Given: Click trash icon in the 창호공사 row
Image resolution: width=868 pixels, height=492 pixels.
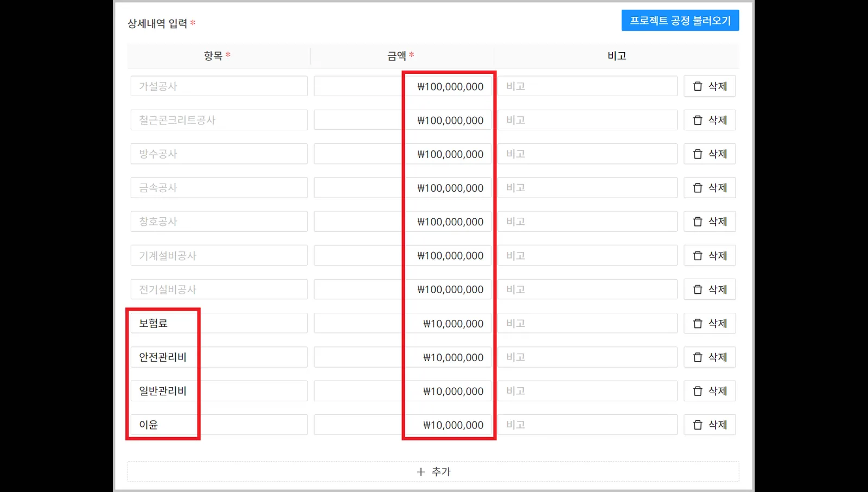Looking at the screenshot, I should tap(698, 222).
